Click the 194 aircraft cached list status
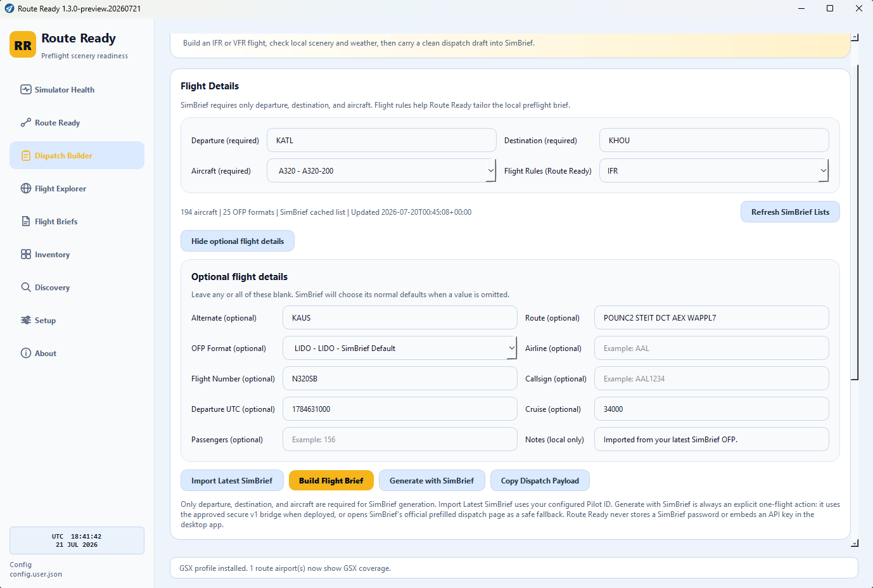 pyautogui.click(x=326, y=212)
